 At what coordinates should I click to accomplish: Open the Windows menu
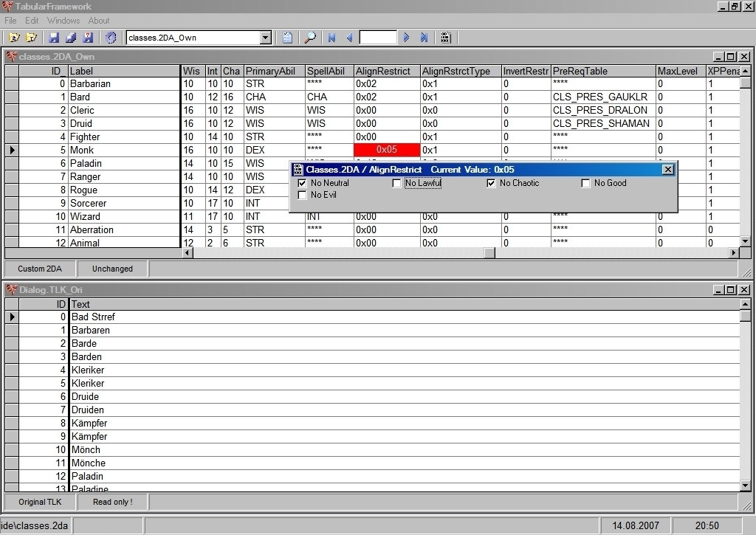pyautogui.click(x=63, y=21)
